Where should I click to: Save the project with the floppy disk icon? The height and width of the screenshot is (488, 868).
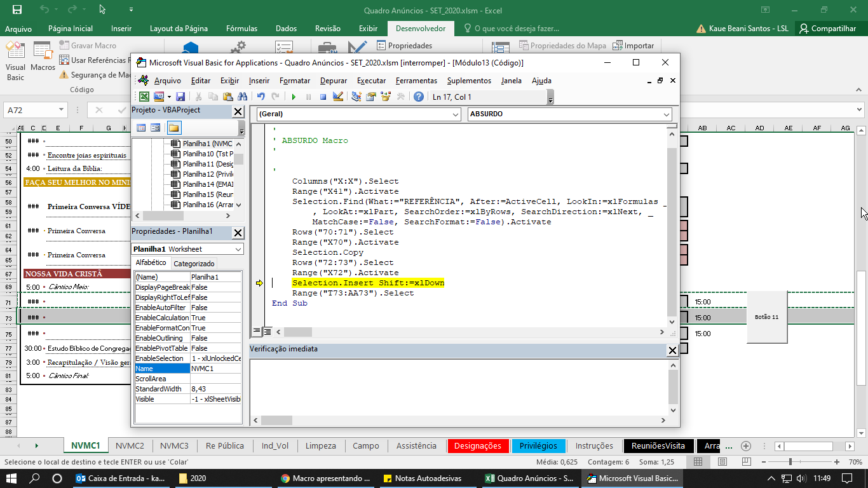180,97
